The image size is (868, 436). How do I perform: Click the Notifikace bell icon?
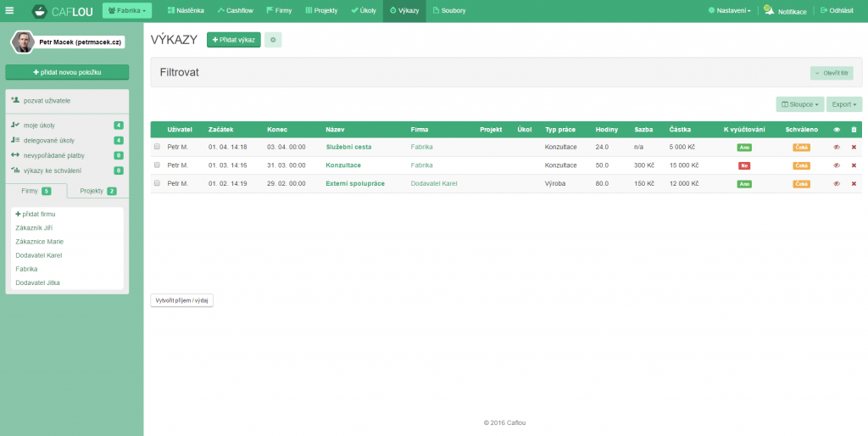[768, 10]
